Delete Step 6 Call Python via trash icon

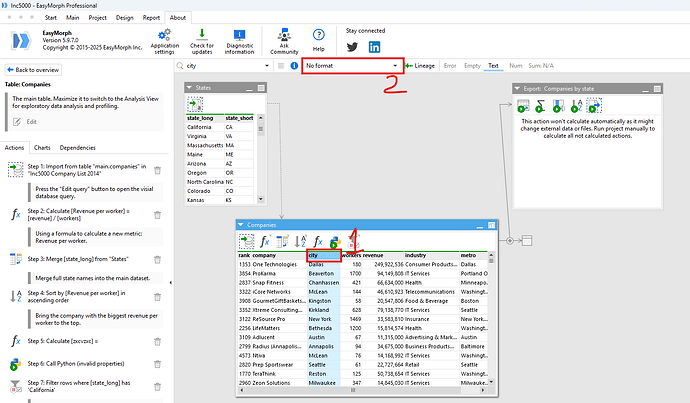[157, 364]
